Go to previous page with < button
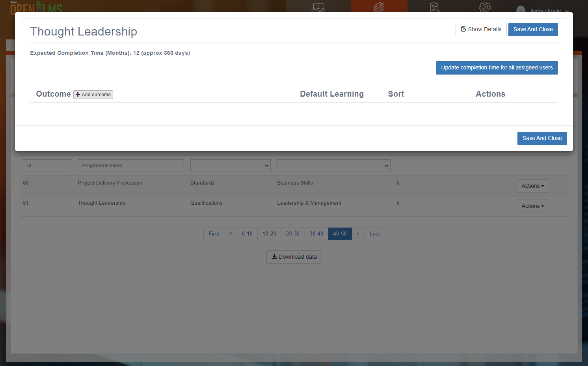 pyautogui.click(x=231, y=234)
